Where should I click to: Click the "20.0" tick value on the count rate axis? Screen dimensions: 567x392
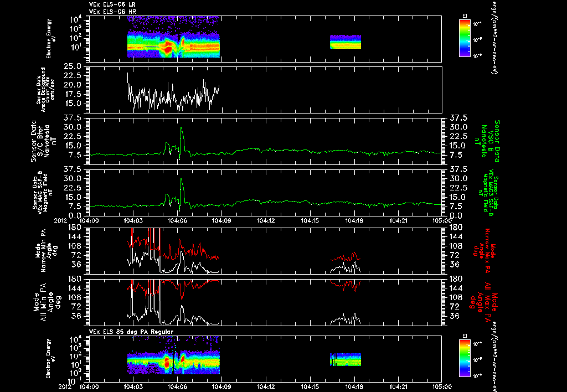pyautogui.click(x=74, y=85)
